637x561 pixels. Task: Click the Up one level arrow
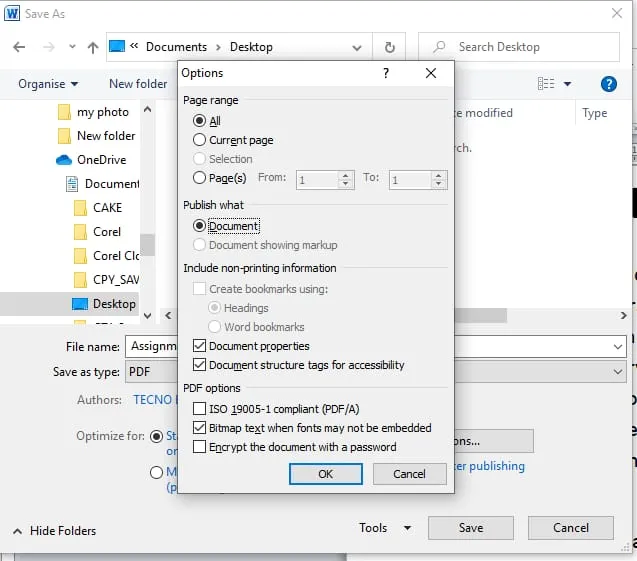pos(93,48)
